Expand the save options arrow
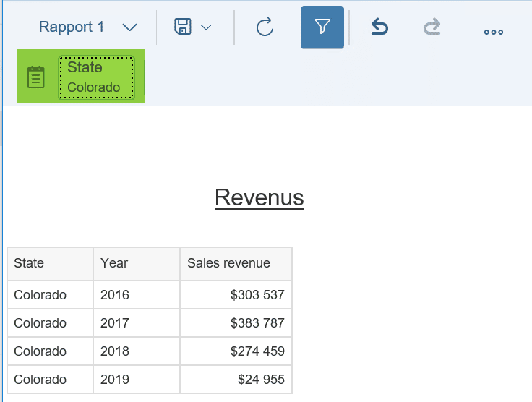 click(206, 27)
